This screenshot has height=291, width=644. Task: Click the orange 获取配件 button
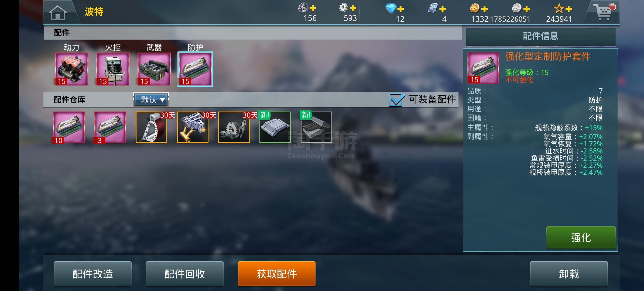pos(277,274)
